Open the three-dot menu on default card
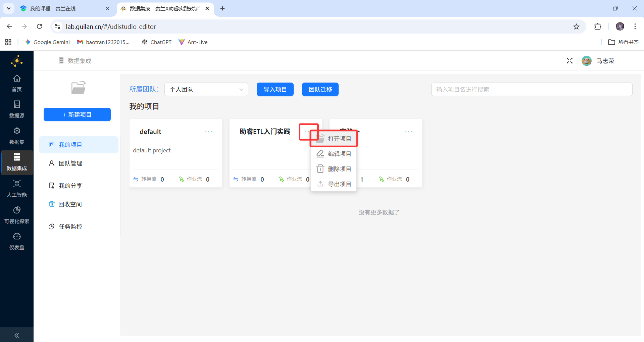 (209, 131)
